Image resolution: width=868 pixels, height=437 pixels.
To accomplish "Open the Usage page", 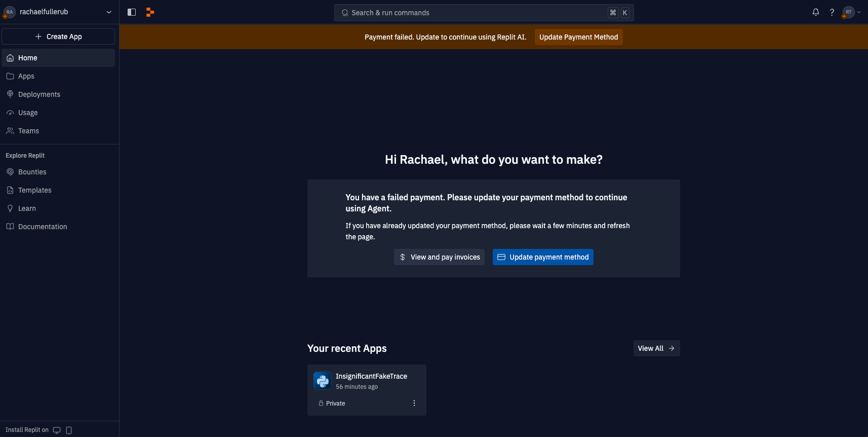I will (58, 113).
